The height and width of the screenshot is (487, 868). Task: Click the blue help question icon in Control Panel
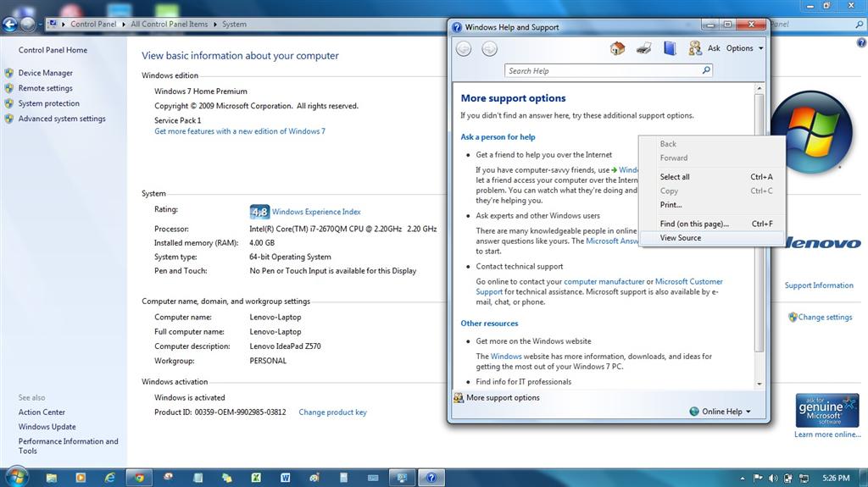(861, 42)
